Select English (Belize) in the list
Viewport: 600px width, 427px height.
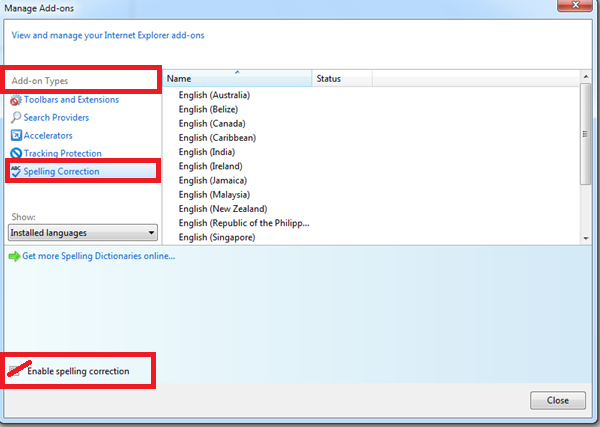[208, 109]
